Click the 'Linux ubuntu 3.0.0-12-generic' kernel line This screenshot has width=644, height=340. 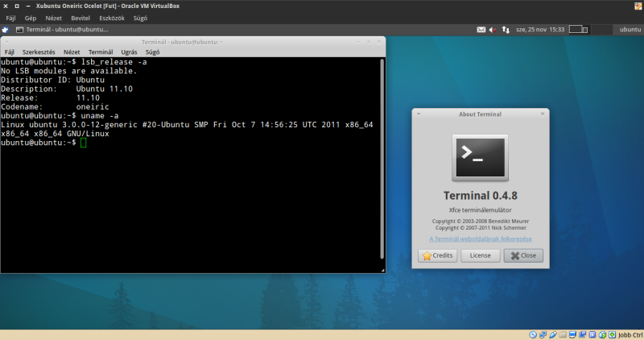[187, 125]
